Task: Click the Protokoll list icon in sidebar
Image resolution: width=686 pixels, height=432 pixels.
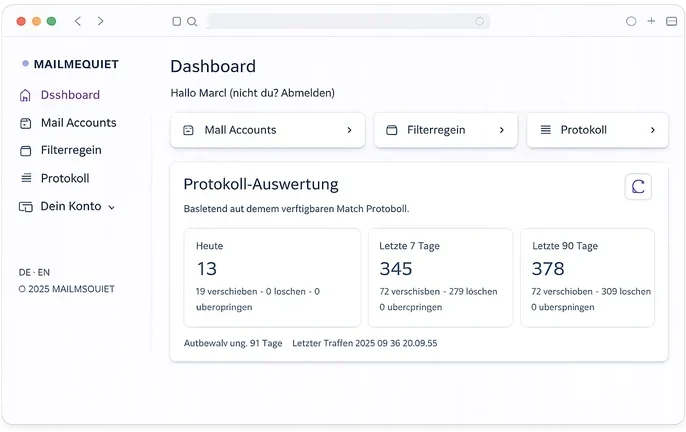Action: [x=26, y=178]
